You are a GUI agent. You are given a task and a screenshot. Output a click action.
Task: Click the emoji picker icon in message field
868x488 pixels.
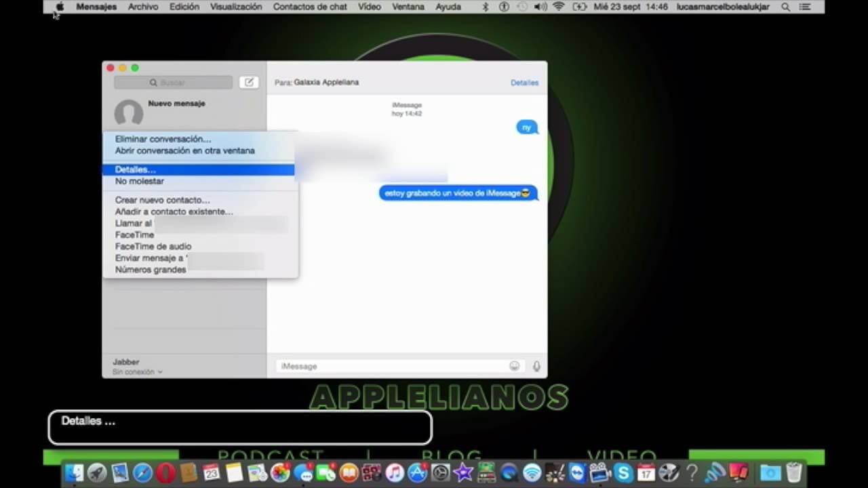point(515,366)
